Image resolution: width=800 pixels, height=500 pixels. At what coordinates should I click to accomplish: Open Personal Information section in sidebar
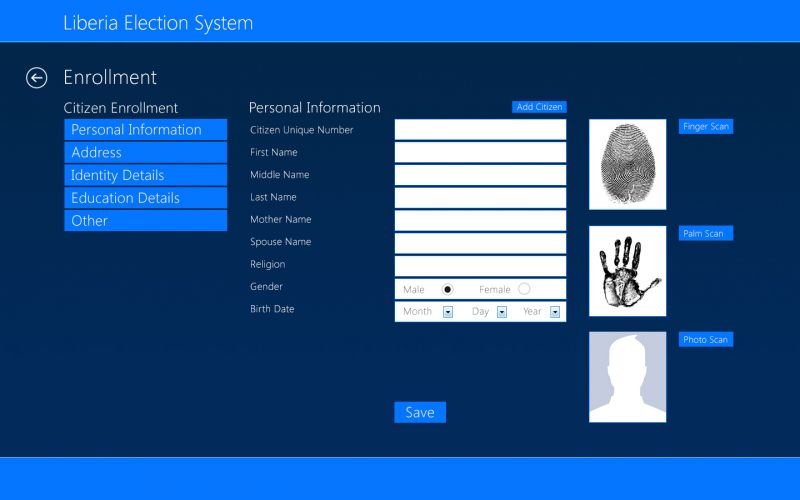coord(145,130)
